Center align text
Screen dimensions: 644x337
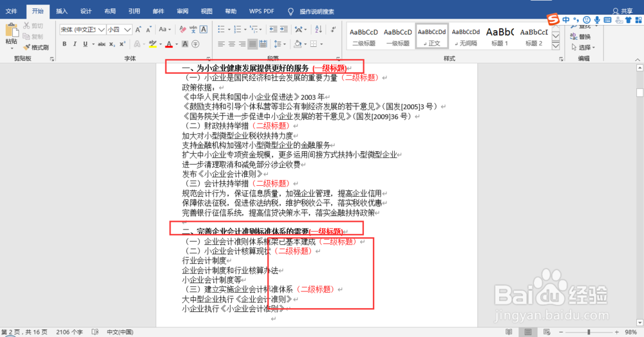(x=232, y=44)
